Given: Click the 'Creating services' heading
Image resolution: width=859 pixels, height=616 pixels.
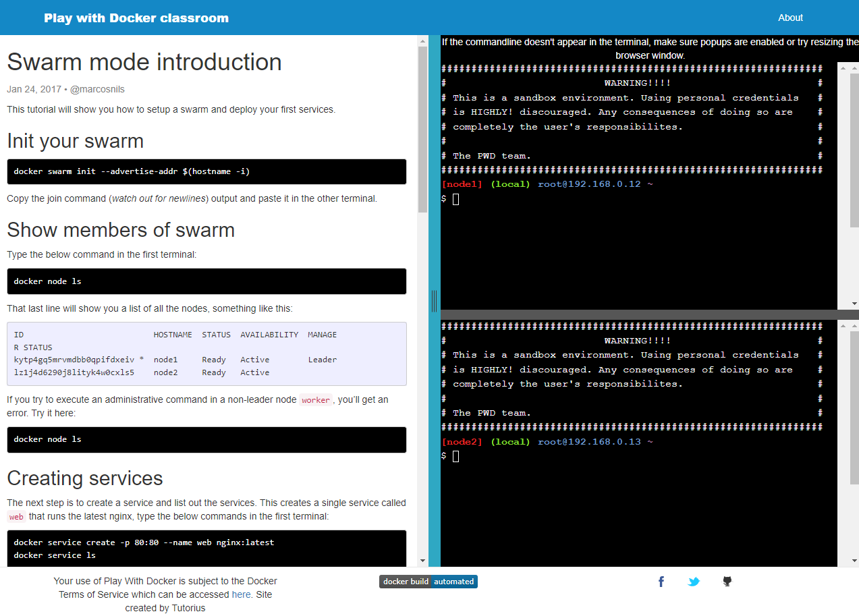Looking at the screenshot, I should [x=85, y=478].
